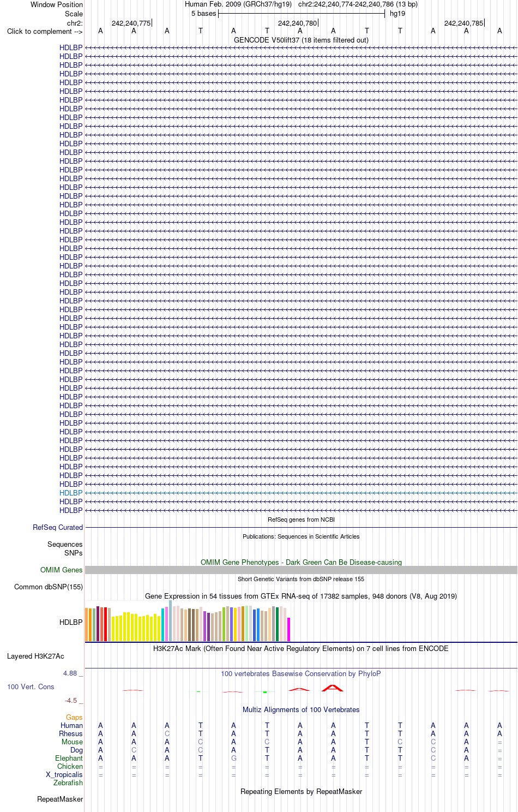This screenshot has height=812, width=518.
Task: Click the Sequences SNPs track label
Action: tap(65, 548)
